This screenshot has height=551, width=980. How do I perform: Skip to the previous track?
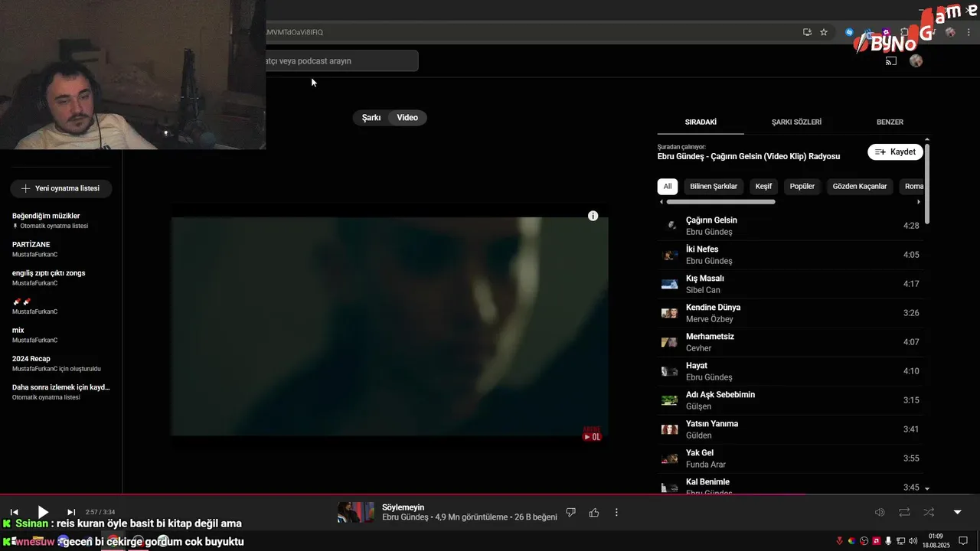(14, 512)
